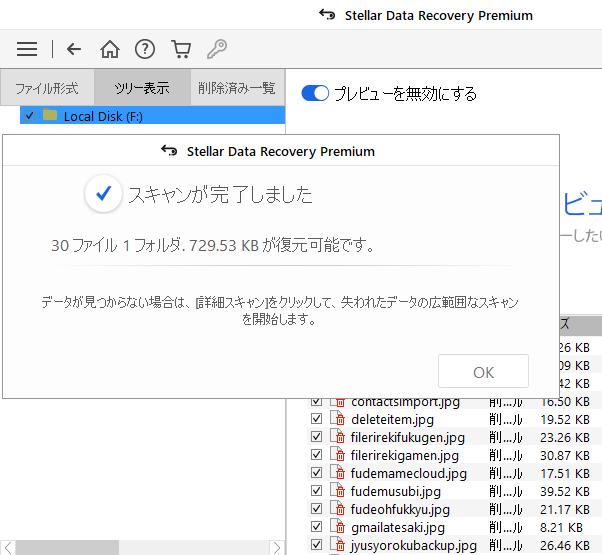Click the back arrow icon
Viewport: 602px width, 555px height.
tap(74, 49)
